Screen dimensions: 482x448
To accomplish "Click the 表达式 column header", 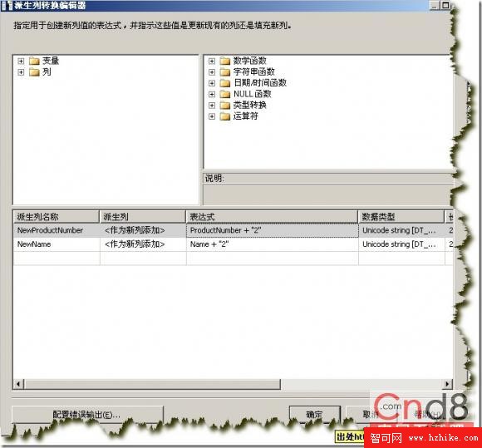I will point(272,217).
